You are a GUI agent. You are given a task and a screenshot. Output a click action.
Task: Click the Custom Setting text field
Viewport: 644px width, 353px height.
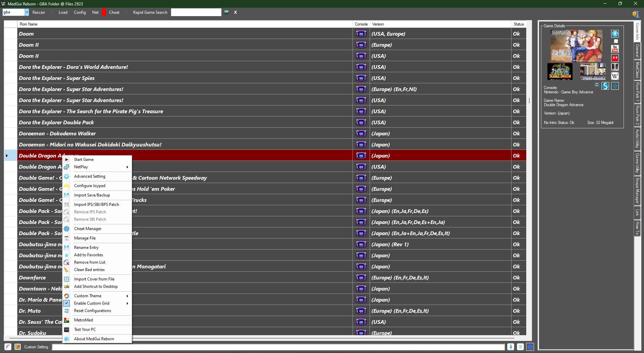[x=278, y=347]
